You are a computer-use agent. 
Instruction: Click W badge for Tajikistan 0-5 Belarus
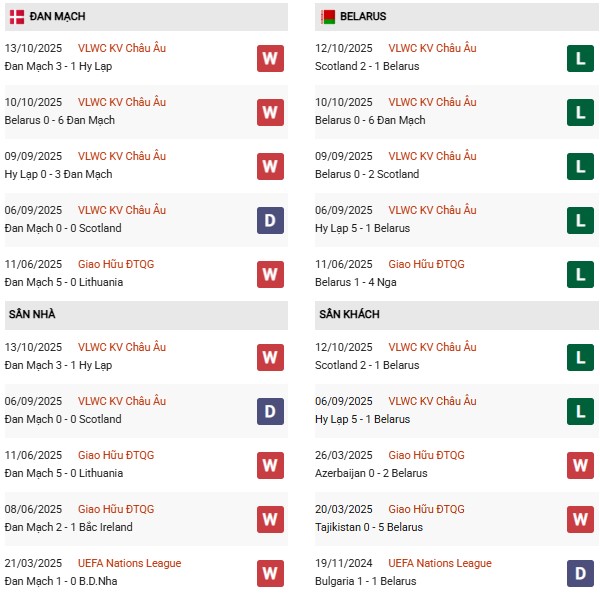tap(580, 519)
